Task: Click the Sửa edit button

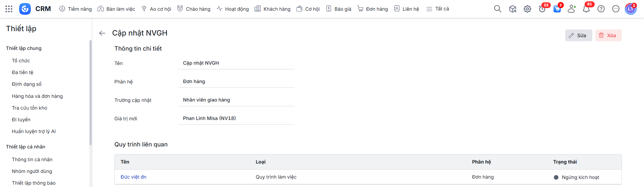Action: [x=578, y=36]
